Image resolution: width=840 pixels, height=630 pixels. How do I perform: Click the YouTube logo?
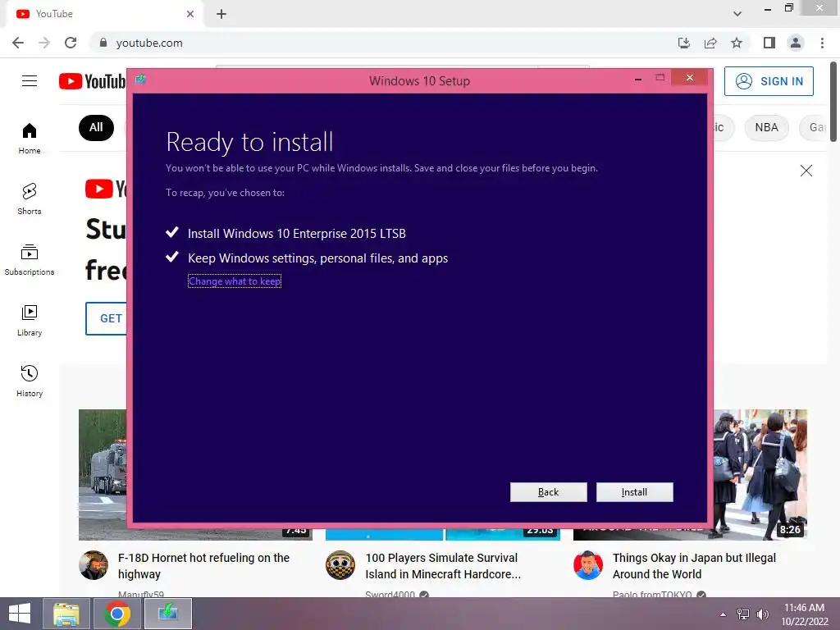[x=92, y=81]
